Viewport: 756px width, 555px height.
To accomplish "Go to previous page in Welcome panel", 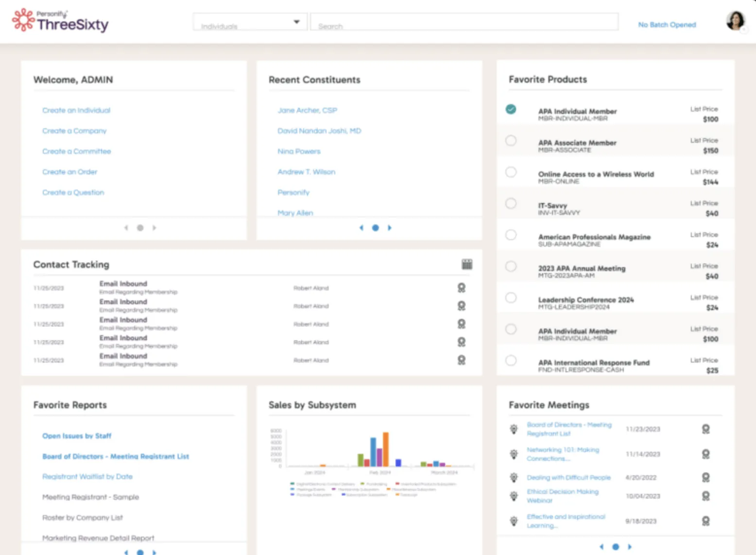I will (x=126, y=227).
